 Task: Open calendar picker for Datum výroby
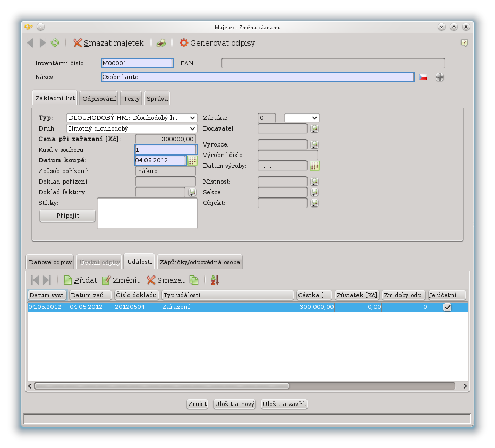pyautogui.click(x=314, y=166)
